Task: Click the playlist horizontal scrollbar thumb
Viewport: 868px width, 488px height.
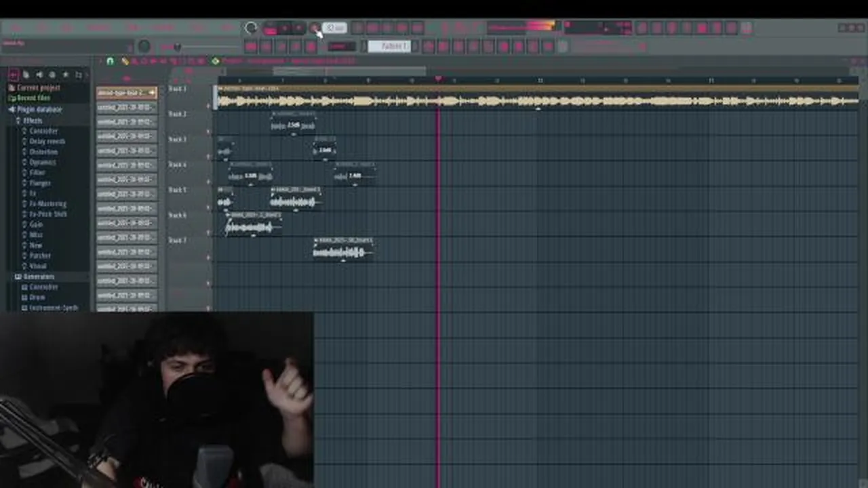Action: (349, 71)
